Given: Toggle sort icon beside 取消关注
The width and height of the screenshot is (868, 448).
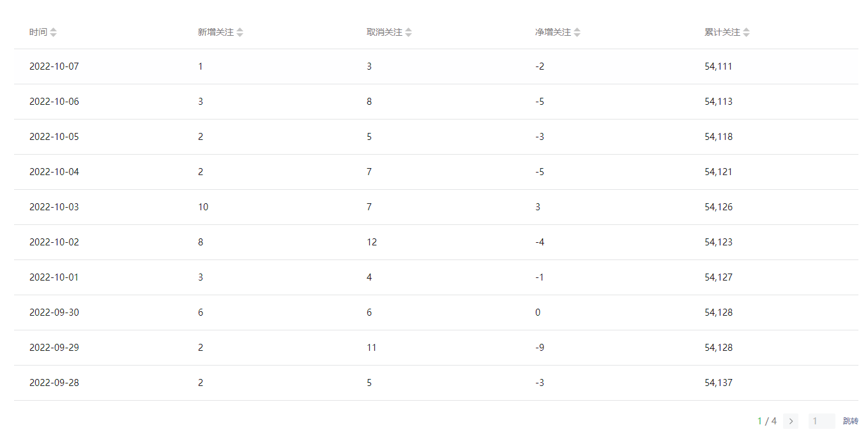Looking at the screenshot, I should coord(409,33).
